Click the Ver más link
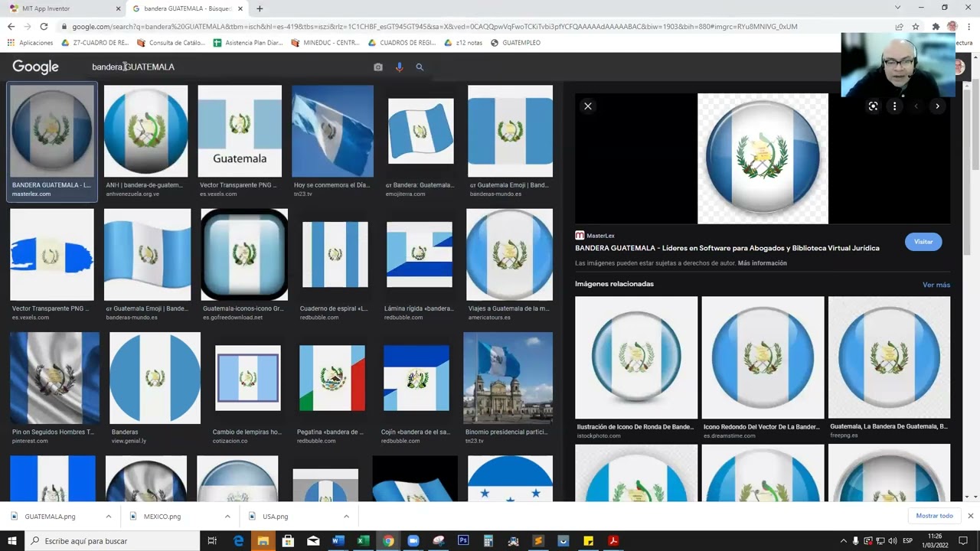 point(936,285)
